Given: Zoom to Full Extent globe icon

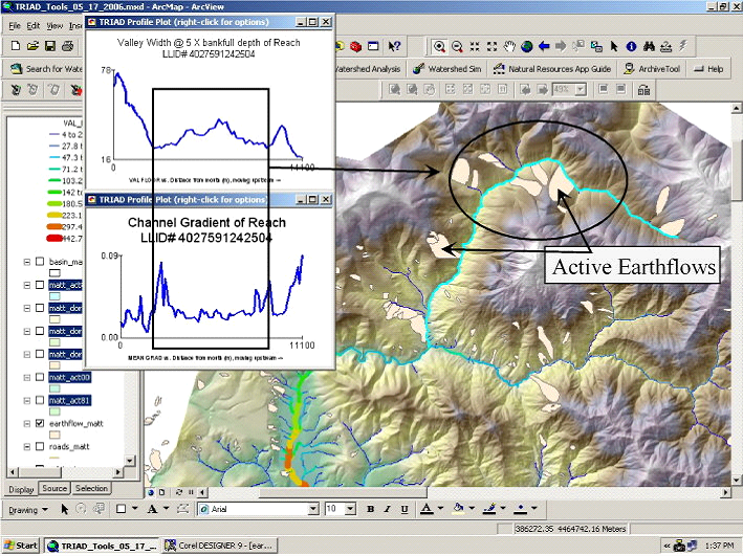Looking at the screenshot, I should (526, 46).
